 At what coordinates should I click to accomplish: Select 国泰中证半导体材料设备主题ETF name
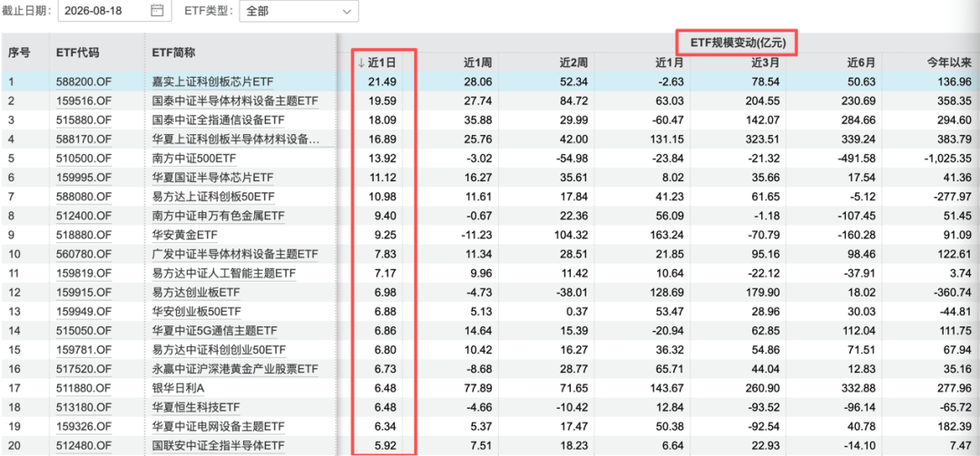click(x=235, y=101)
